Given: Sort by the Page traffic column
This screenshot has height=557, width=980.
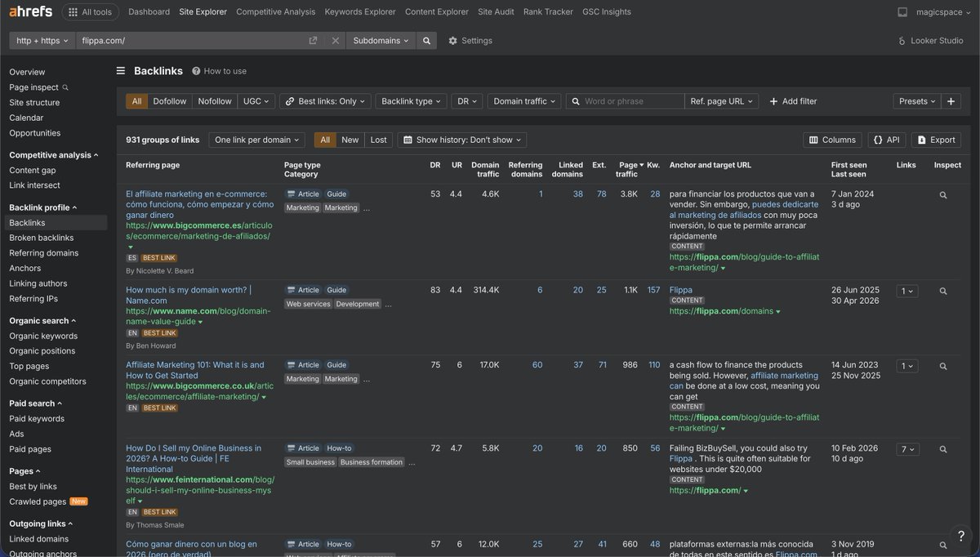Looking at the screenshot, I should click(x=630, y=169).
